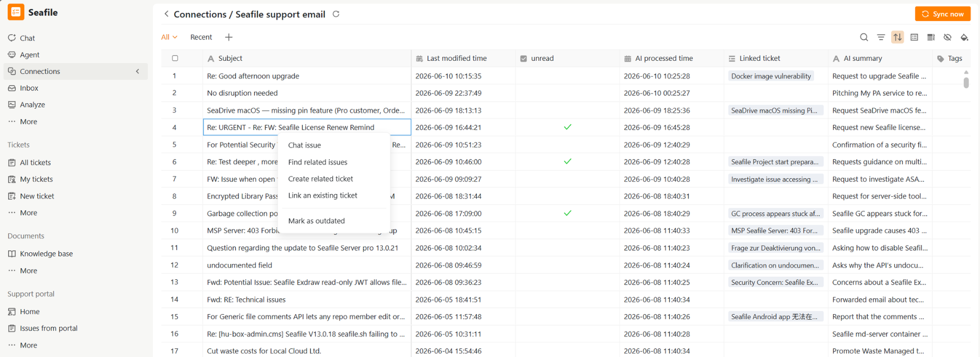Open the row color fill tool
The image size is (980, 357).
coord(964,37)
